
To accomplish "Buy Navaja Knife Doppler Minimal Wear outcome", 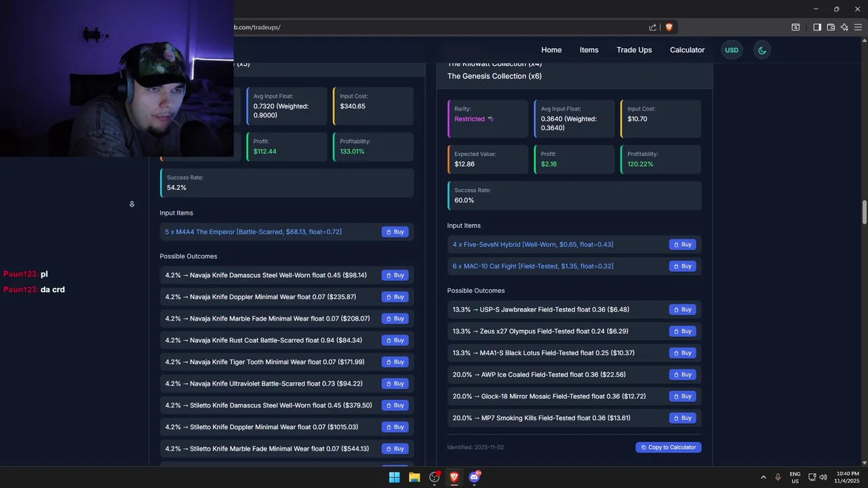I will pyautogui.click(x=395, y=297).
